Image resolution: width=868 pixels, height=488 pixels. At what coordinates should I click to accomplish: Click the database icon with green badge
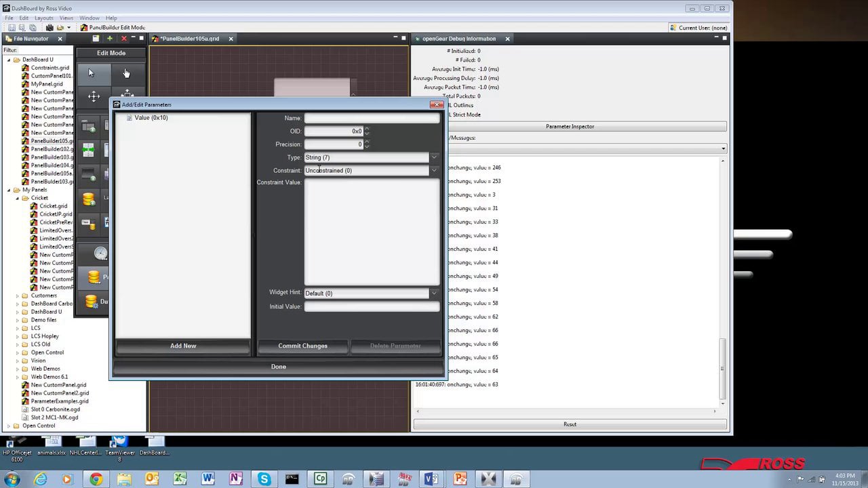click(88, 199)
